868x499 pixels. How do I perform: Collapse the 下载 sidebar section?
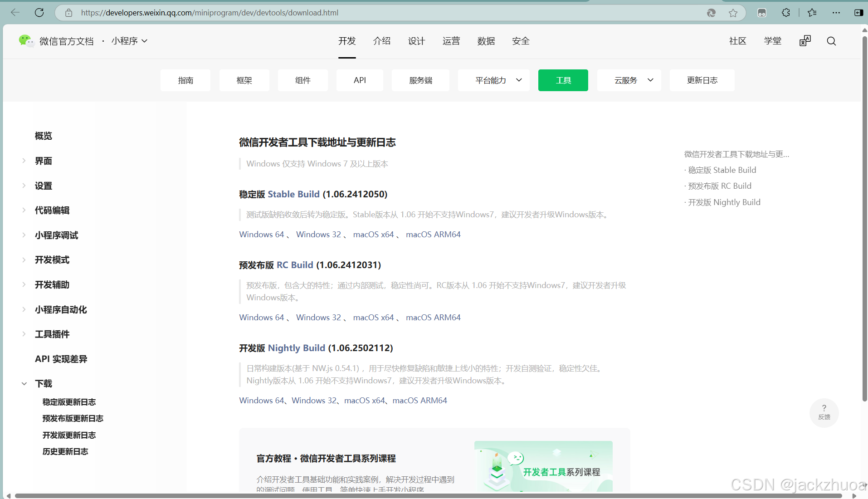(24, 383)
